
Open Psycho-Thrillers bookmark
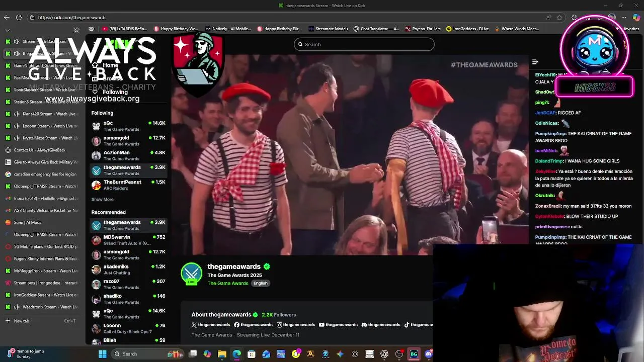coord(423,29)
